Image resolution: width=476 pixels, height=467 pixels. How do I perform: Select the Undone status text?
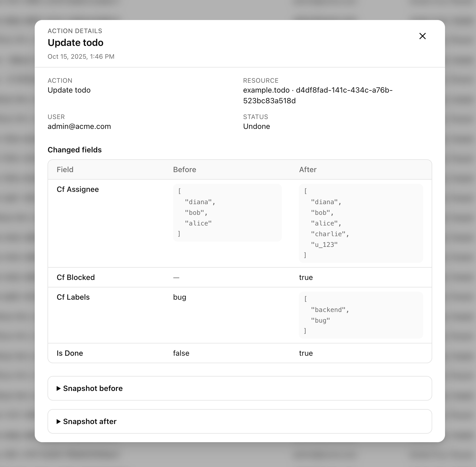point(256,126)
